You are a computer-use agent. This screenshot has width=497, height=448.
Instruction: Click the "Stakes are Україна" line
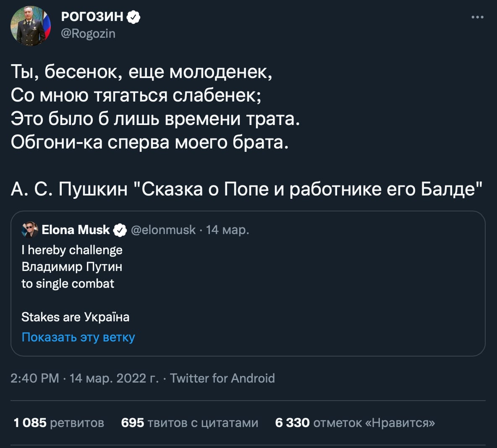(75, 317)
